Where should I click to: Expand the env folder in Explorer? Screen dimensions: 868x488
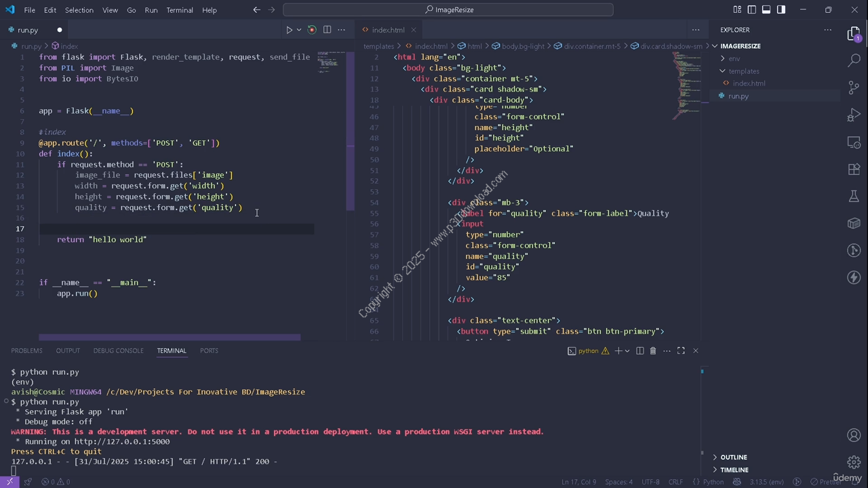pyautogui.click(x=734, y=58)
